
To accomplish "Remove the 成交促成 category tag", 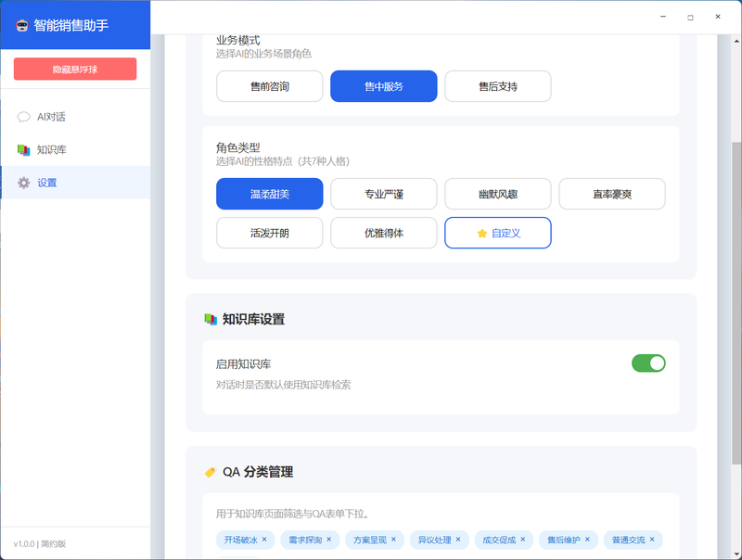I will (x=522, y=539).
